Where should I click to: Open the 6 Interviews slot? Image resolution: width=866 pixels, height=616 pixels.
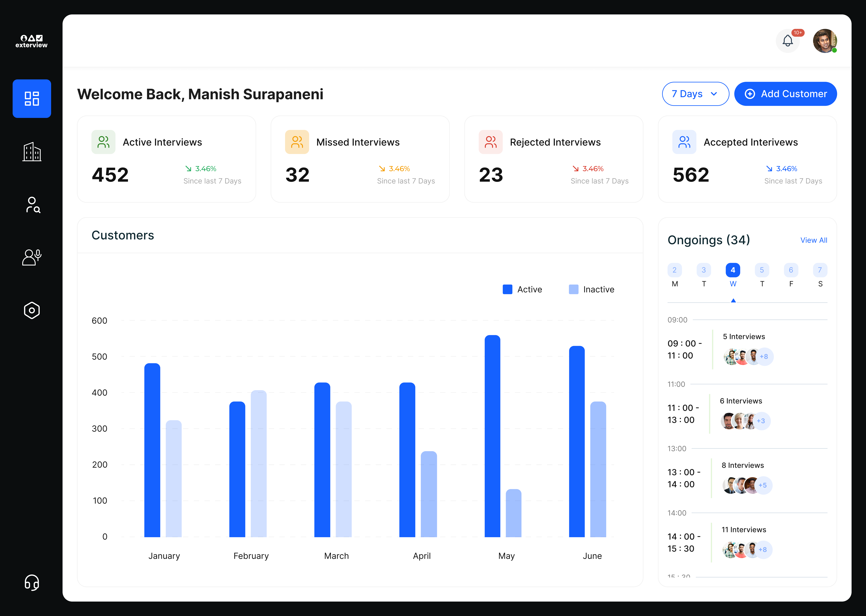tap(741, 401)
